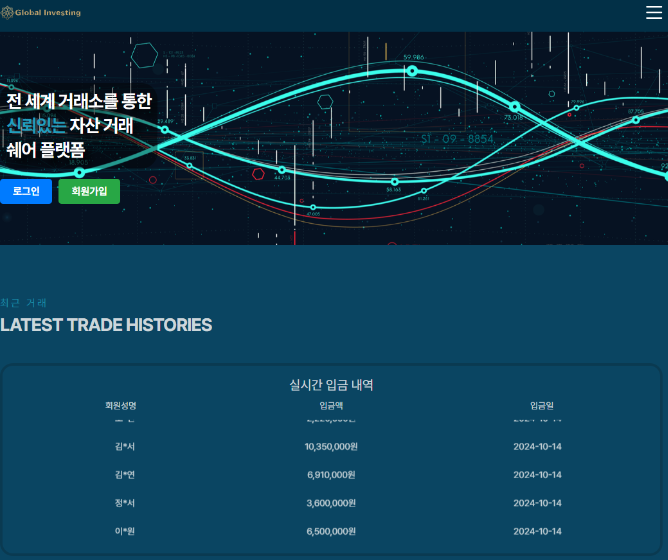Select member name 이*원

[x=125, y=531]
